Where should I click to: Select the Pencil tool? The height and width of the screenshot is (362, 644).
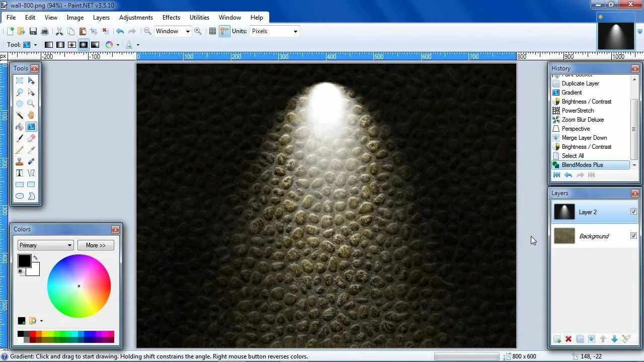(20, 150)
